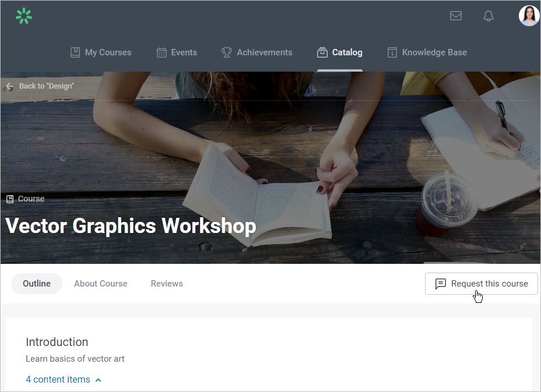Click the Request this course button
Viewport: 541px width, 392px height.
(482, 284)
